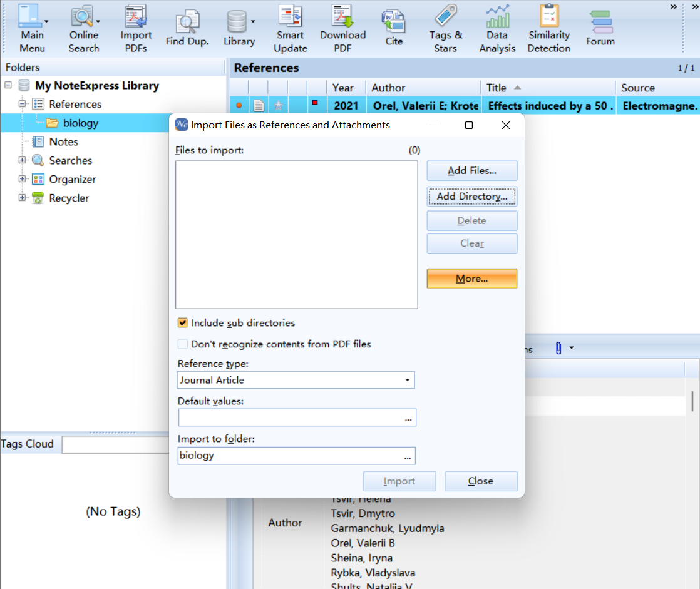Image resolution: width=700 pixels, height=589 pixels.
Task: Click the dialog's Close button
Action: click(481, 481)
